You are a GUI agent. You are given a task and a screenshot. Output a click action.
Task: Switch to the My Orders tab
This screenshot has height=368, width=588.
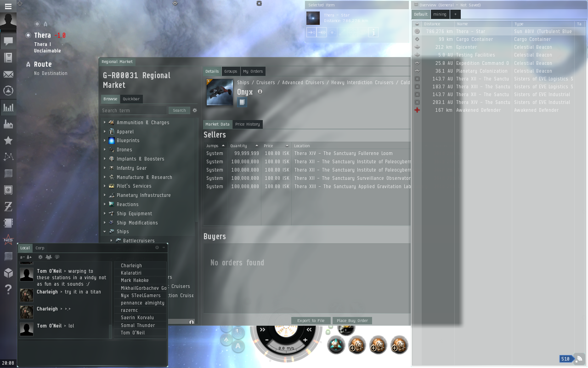click(x=253, y=71)
